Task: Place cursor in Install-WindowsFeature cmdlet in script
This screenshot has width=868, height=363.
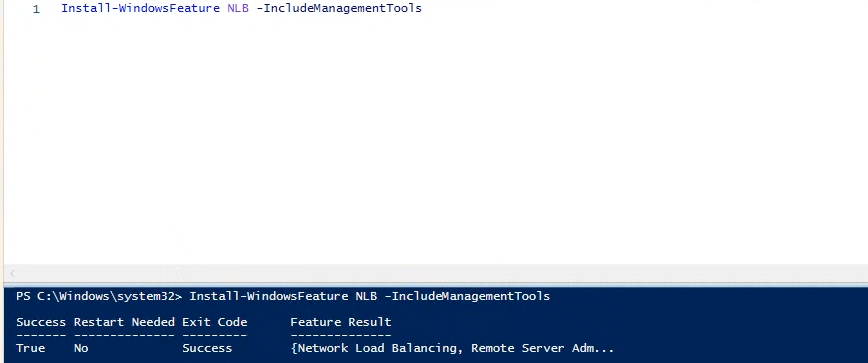Action: coord(141,8)
